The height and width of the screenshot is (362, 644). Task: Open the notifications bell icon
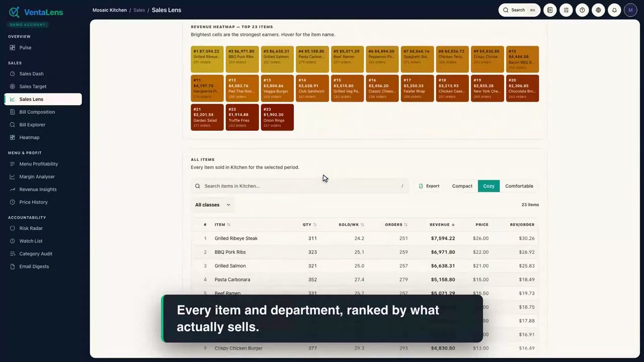[x=614, y=10]
